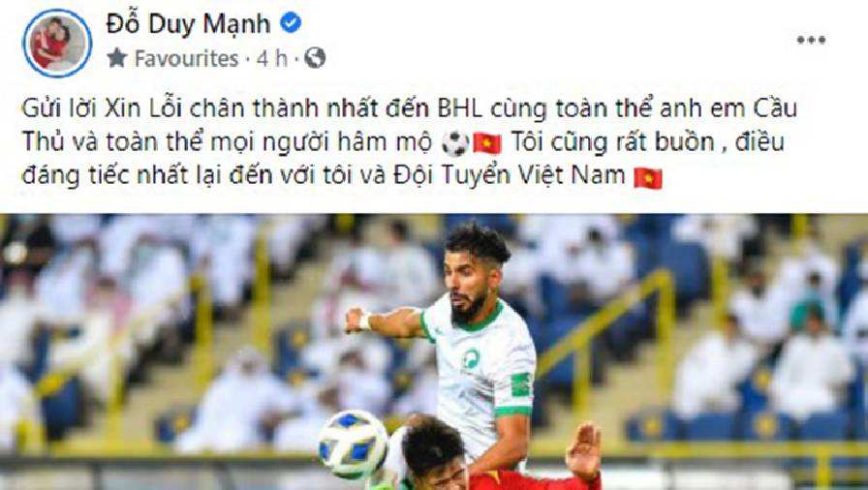Click the Favourites star icon
The width and height of the screenshot is (868, 490).
coord(117,58)
